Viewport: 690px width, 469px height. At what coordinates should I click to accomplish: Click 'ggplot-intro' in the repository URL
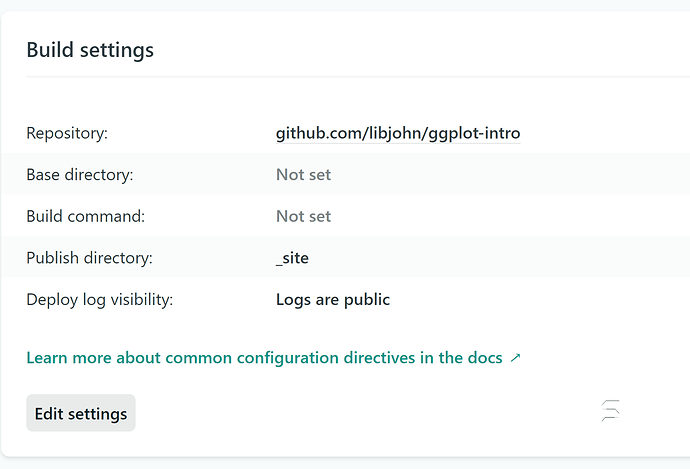pyautogui.click(x=474, y=133)
